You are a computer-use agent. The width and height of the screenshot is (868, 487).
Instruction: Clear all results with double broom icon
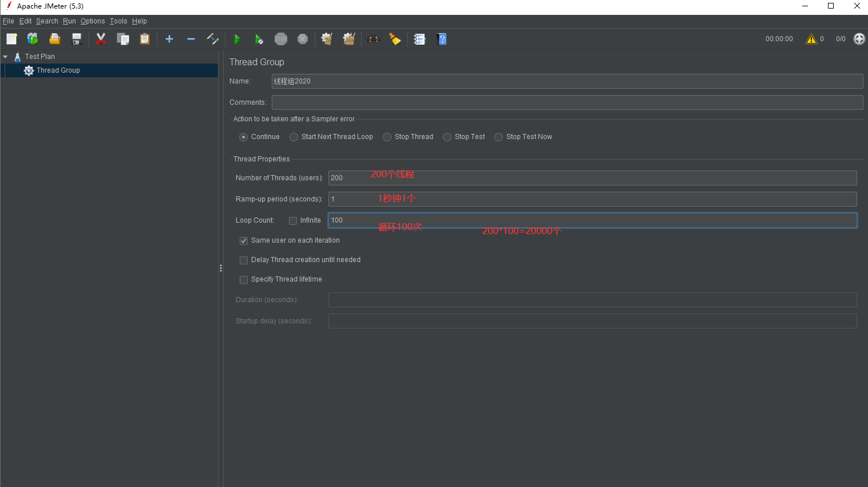pyautogui.click(x=349, y=39)
